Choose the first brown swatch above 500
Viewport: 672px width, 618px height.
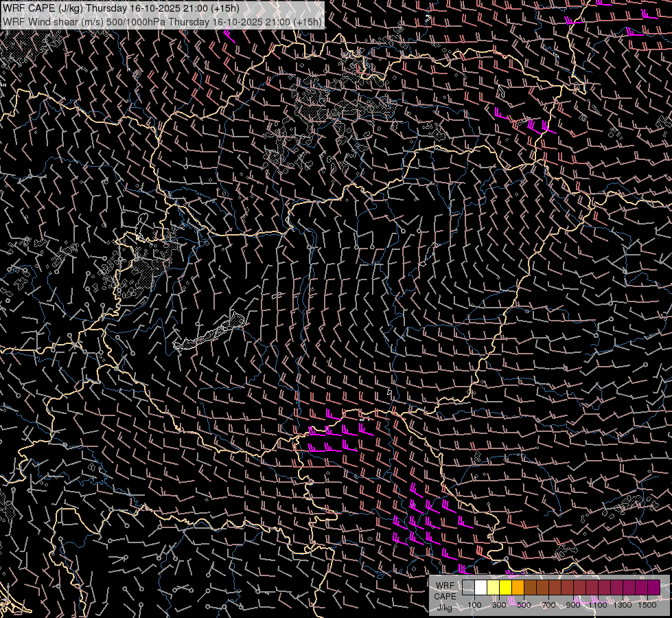(530, 588)
